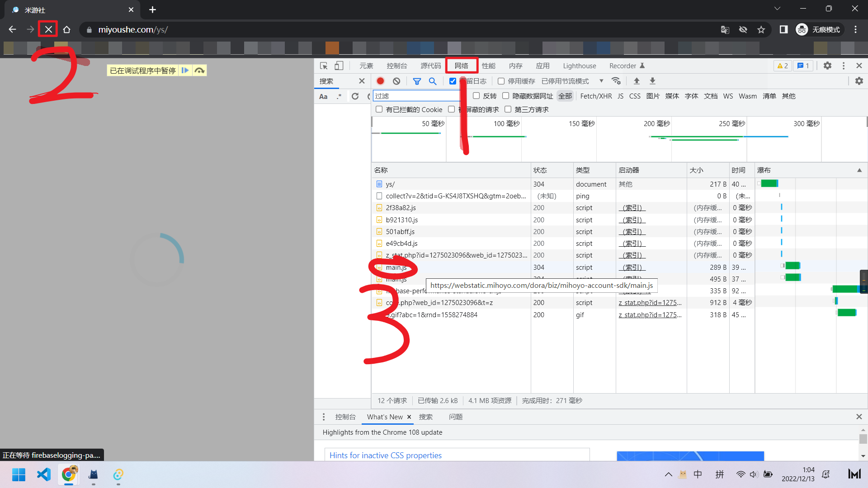Filter requests by WS type
Screen dimensions: 868x488
click(x=728, y=96)
